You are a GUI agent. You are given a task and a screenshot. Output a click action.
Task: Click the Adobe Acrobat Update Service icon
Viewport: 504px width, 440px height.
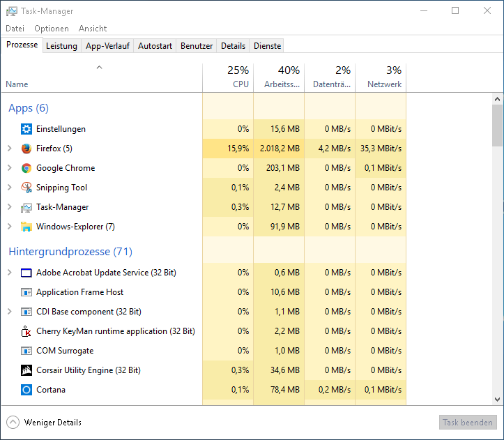coord(26,273)
